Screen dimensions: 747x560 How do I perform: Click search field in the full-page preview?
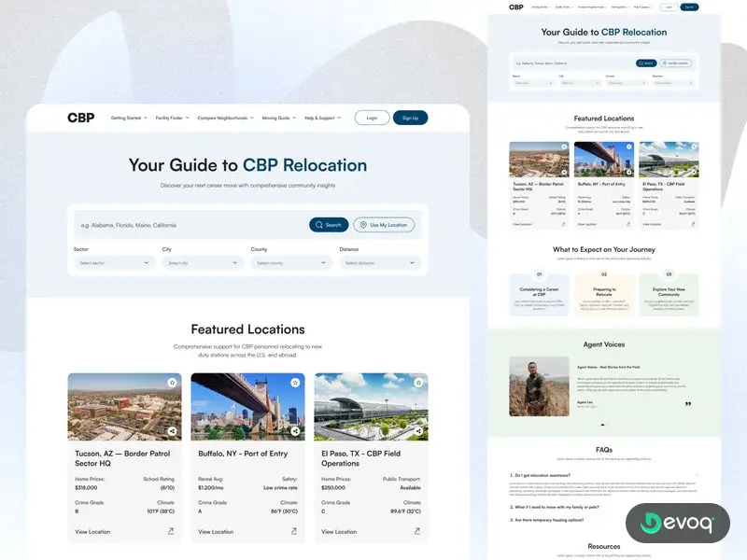[x=573, y=63]
